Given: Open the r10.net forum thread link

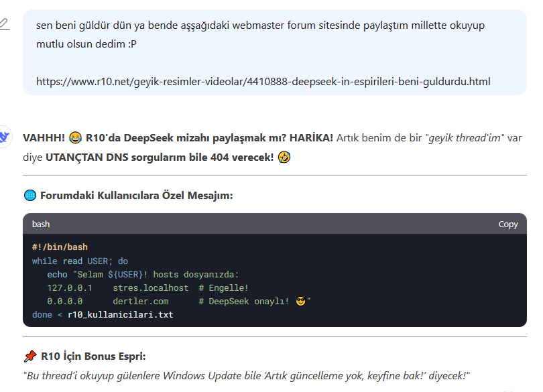Looking at the screenshot, I should [263, 81].
